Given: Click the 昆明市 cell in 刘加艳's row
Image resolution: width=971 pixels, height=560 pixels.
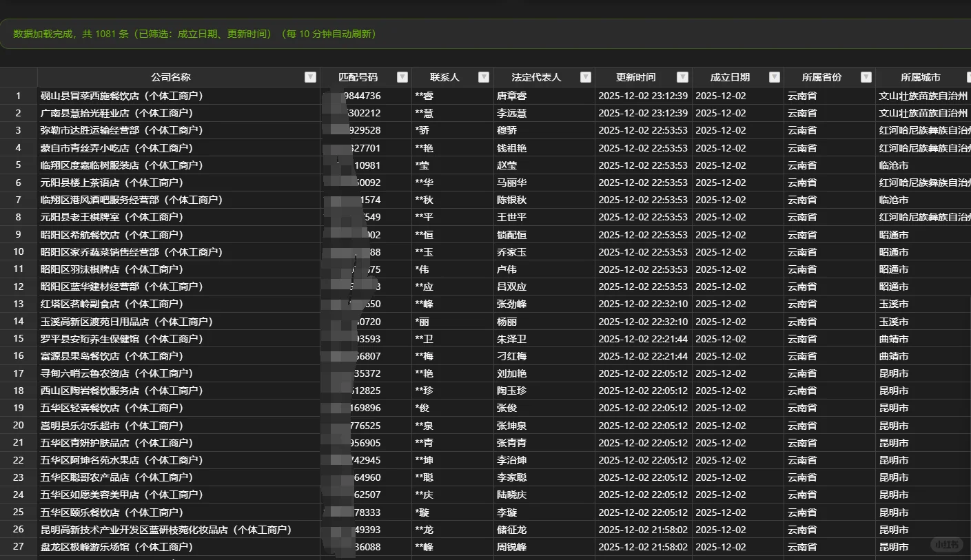Looking at the screenshot, I should (894, 373).
